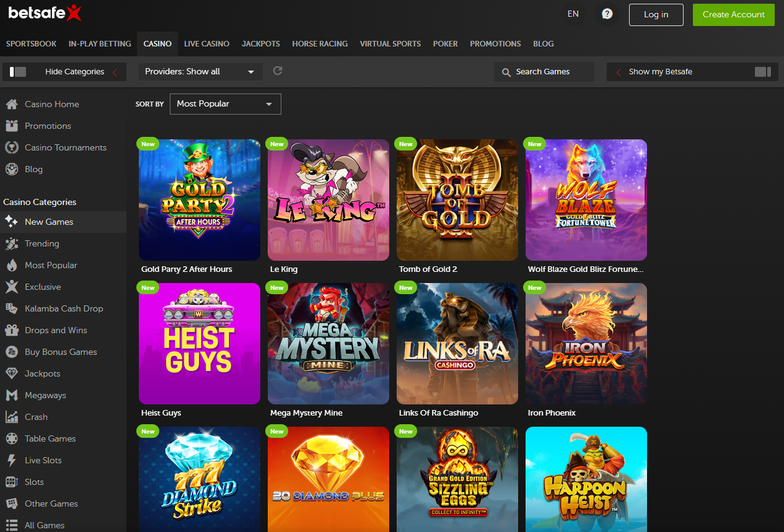
Task: Click the refresh providers filter icon
Action: pyautogui.click(x=278, y=71)
